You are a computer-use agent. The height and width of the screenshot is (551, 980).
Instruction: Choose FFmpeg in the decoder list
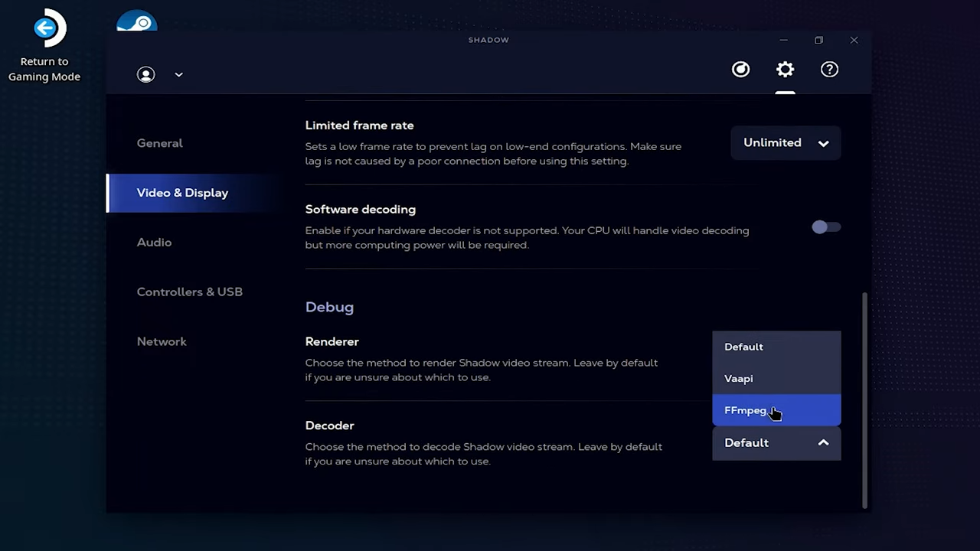[x=776, y=410]
